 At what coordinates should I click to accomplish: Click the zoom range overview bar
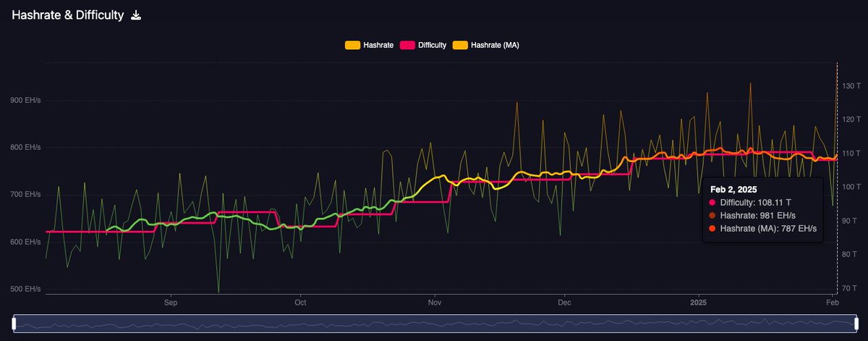(x=434, y=323)
